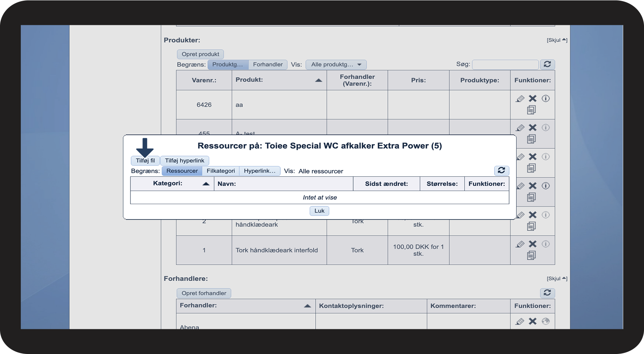Switch to the Filkategori filter tab

point(220,171)
